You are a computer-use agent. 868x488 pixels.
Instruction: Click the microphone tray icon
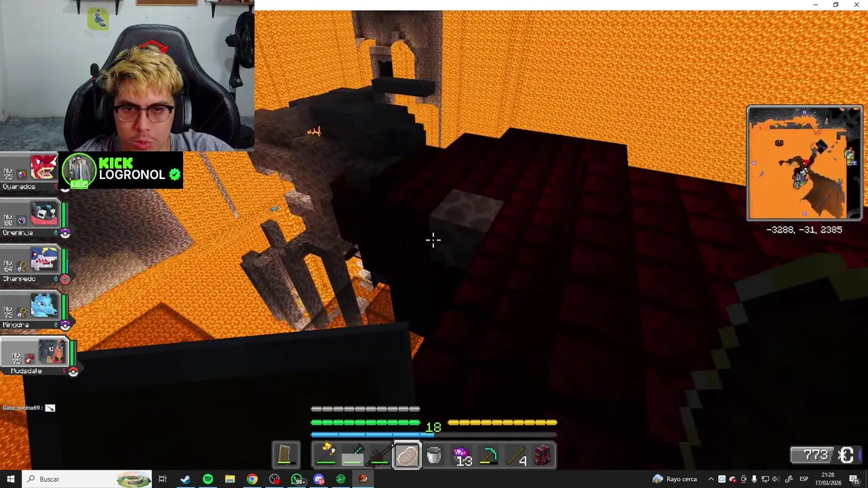pyautogui.click(x=754, y=479)
